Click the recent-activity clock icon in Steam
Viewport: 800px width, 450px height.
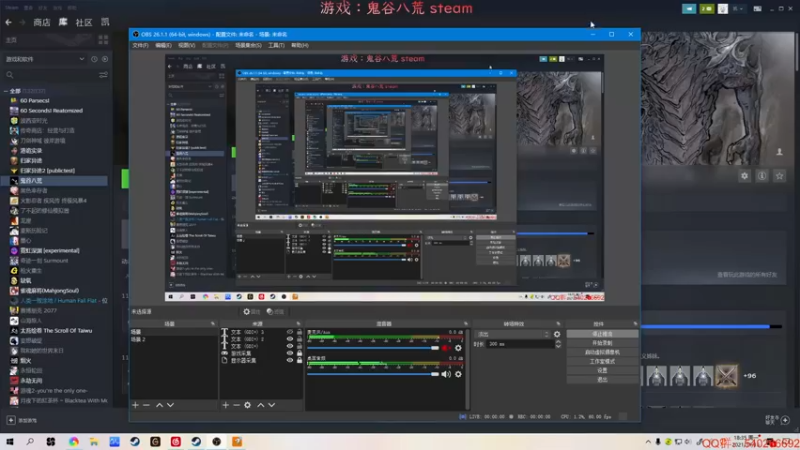pos(94,59)
